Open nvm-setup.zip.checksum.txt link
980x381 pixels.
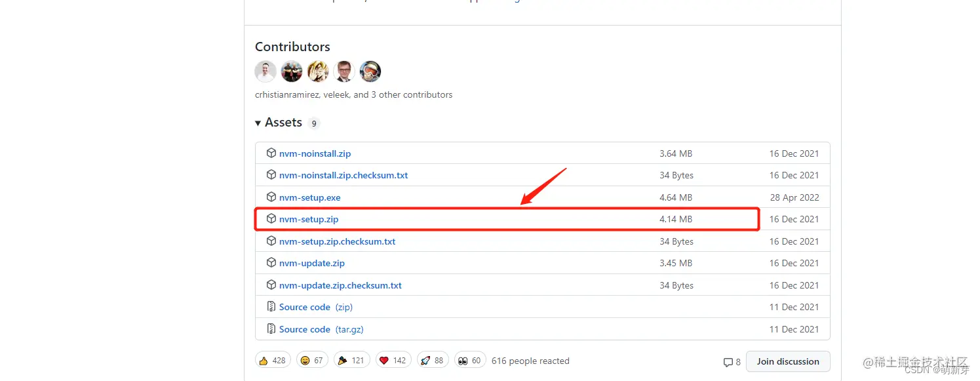coord(337,241)
